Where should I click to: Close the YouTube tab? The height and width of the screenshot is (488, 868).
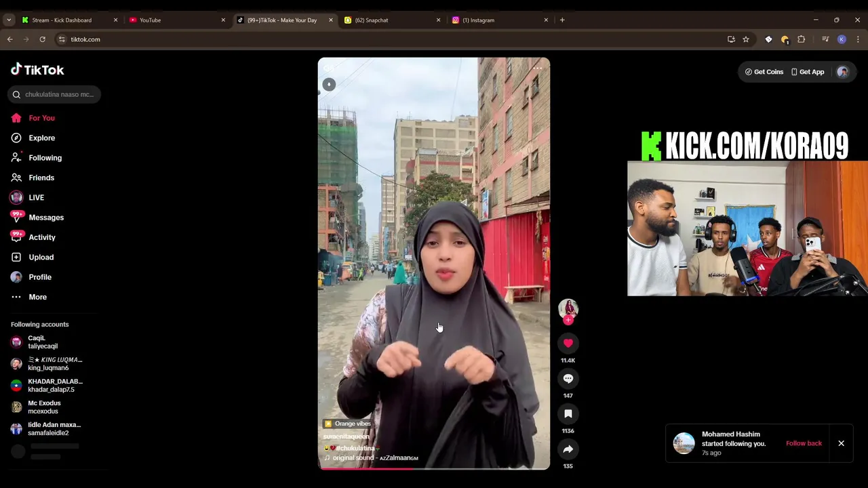(223, 20)
